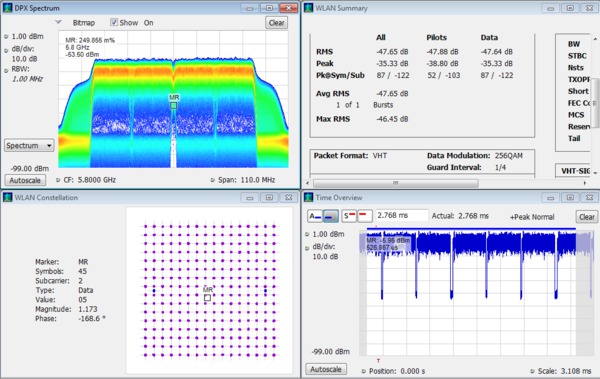Autoscale the Time Overview plot

pos(326,369)
